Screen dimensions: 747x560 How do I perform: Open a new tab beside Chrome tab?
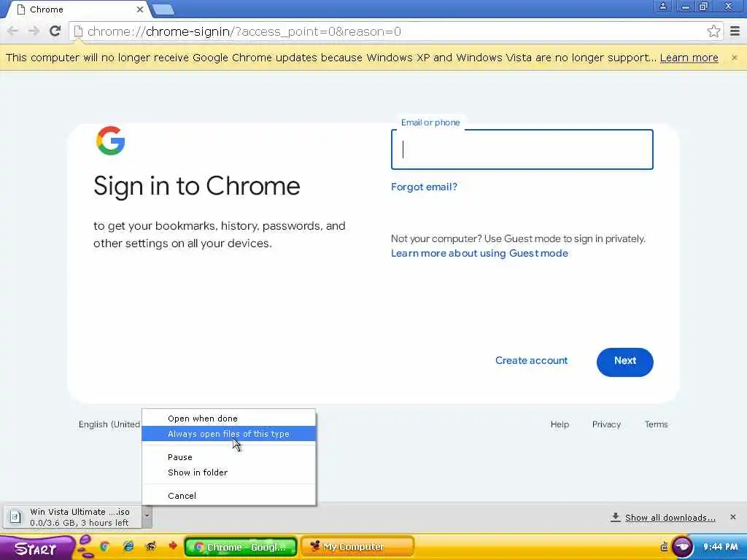coord(164,9)
